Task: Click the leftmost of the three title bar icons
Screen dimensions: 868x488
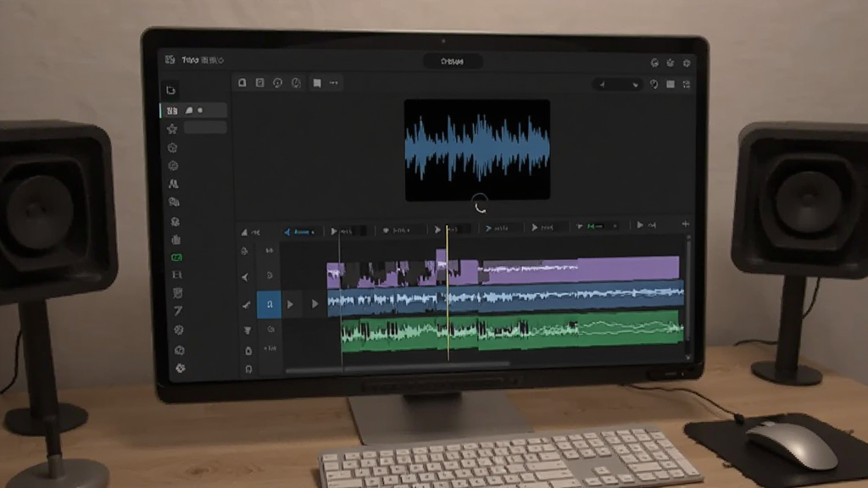Action: pyautogui.click(x=654, y=63)
